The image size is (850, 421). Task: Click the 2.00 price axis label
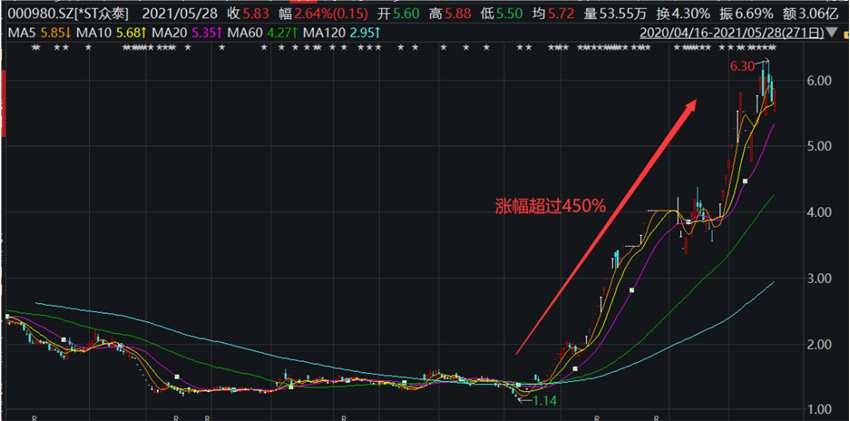point(820,345)
